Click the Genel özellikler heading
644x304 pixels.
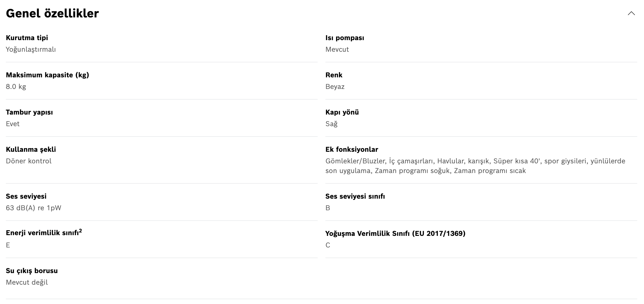[52, 14]
